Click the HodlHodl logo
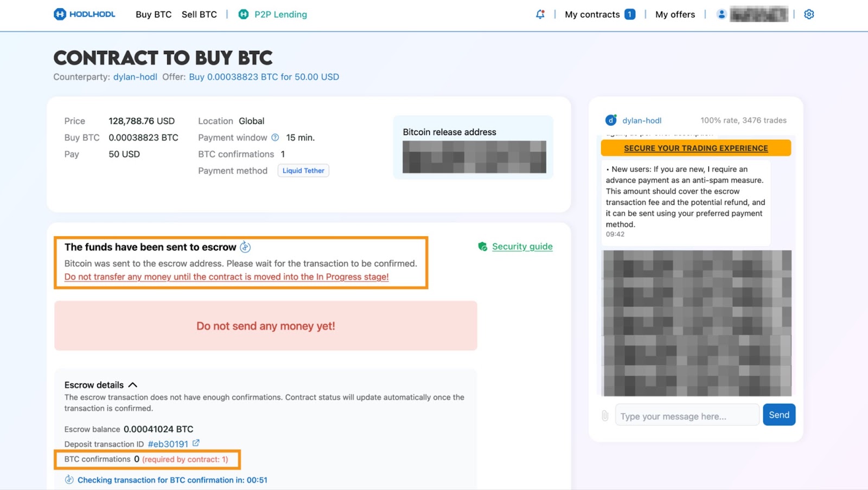 (84, 14)
